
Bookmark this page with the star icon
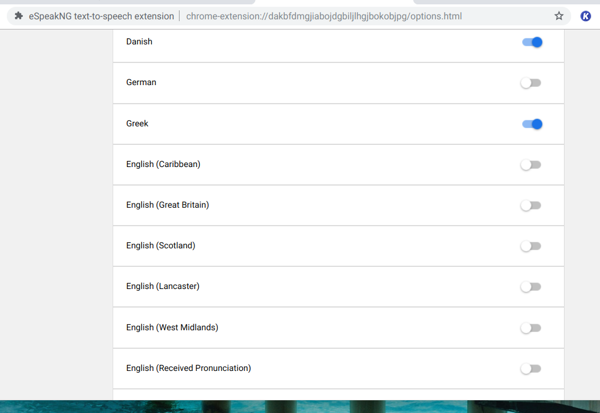559,16
